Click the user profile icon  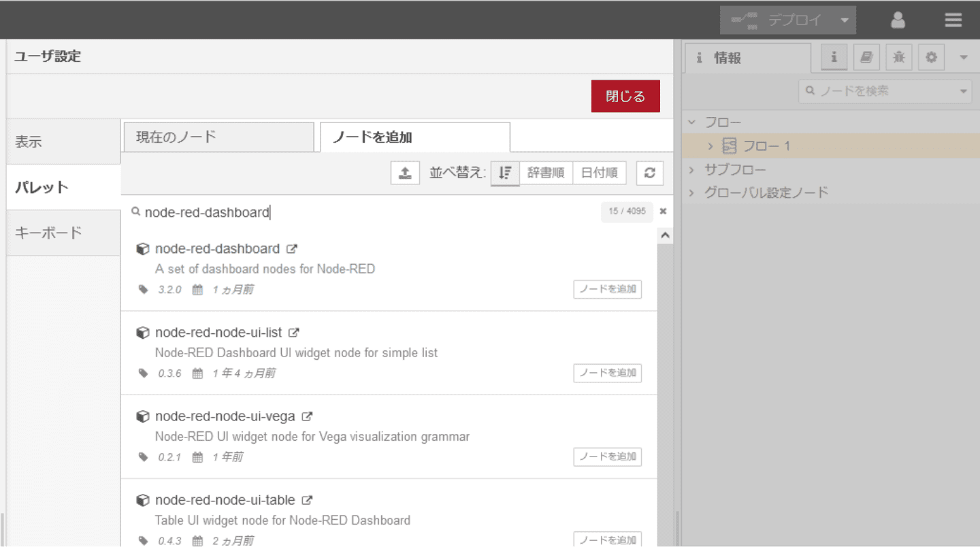pyautogui.click(x=898, y=20)
